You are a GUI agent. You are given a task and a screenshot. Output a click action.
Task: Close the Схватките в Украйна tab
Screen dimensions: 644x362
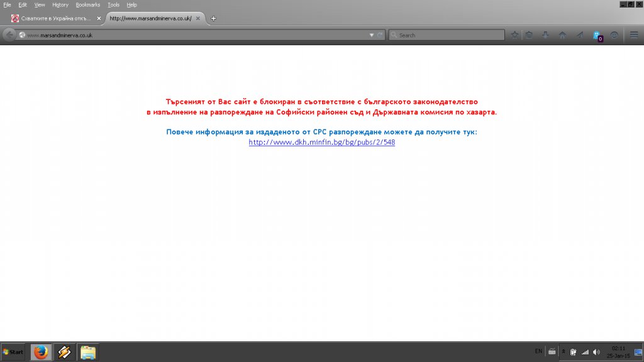point(99,18)
